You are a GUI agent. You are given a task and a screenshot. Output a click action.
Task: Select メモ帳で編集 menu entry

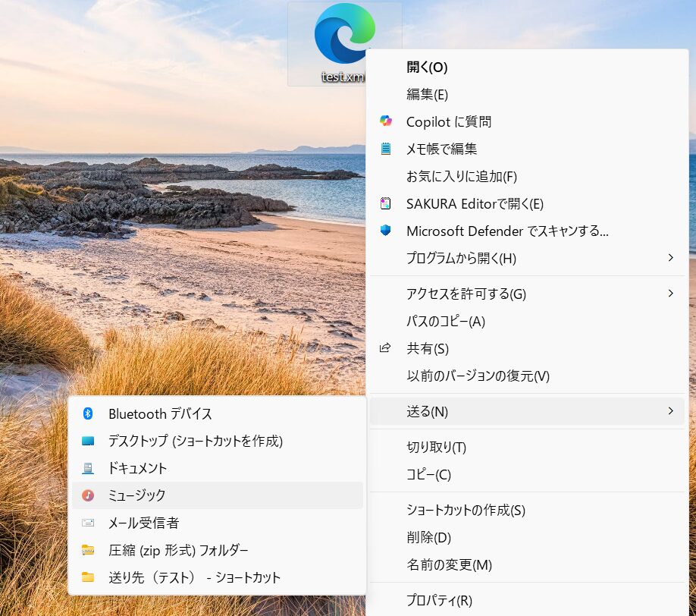point(527,149)
